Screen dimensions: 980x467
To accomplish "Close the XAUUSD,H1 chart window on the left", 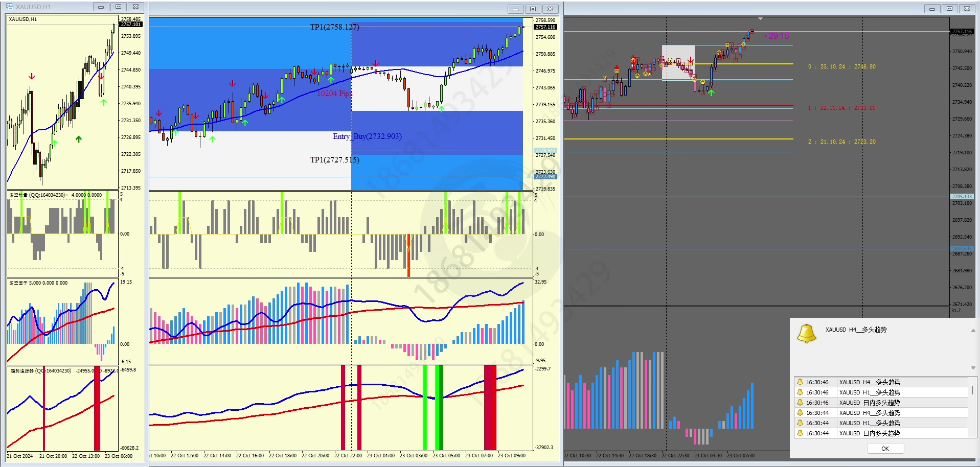I will (135, 7).
